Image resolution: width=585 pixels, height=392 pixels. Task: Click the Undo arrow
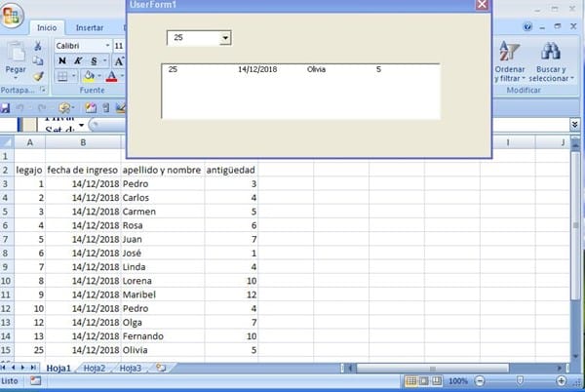click(19, 108)
